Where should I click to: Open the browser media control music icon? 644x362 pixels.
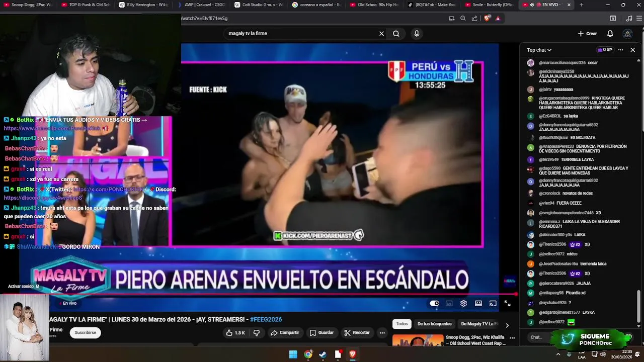[629, 18]
